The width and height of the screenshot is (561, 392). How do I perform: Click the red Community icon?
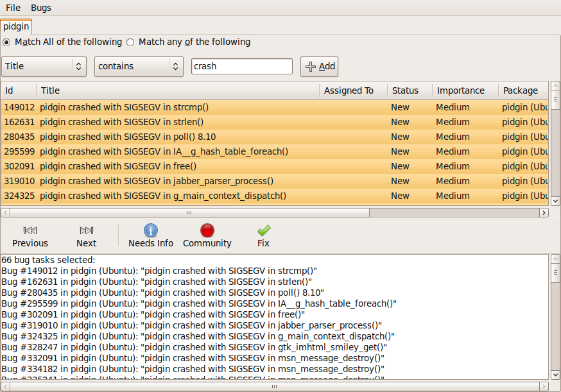pos(207,231)
